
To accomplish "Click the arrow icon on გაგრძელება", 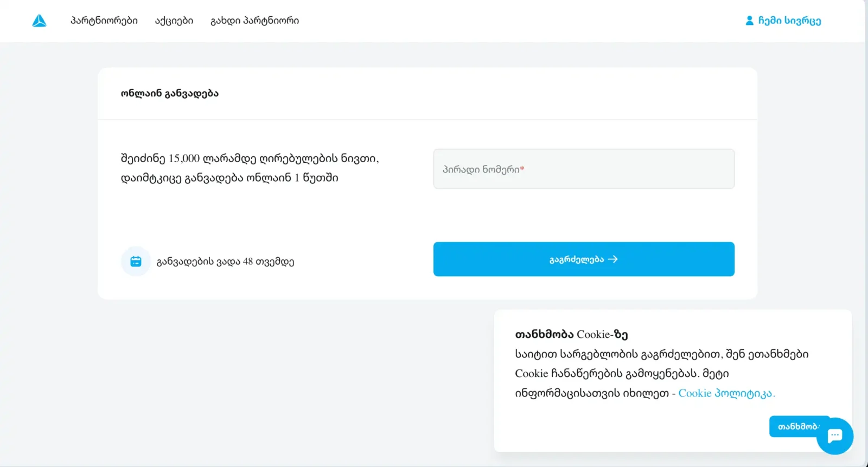I will pos(613,259).
